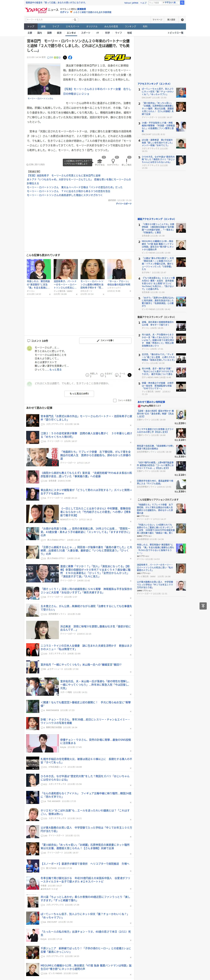Share article on Facebook icon under headline
Screen dimensions: 210x980
[70, 57]
